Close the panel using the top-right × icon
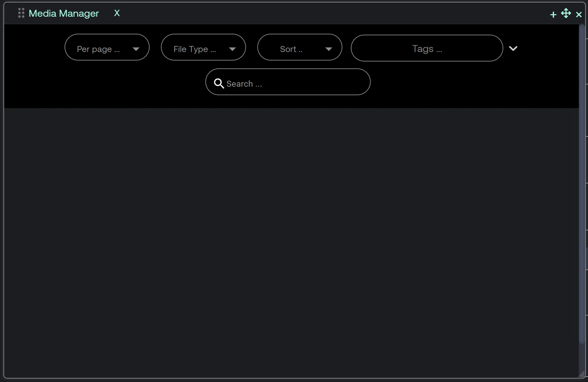The height and width of the screenshot is (382, 588). (x=579, y=14)
